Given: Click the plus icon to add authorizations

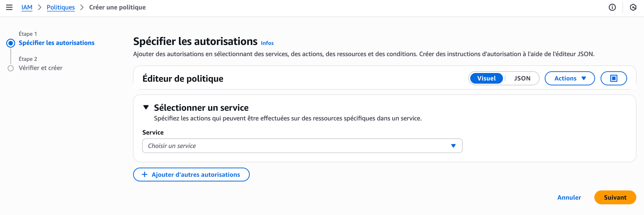Looking at the screenshot, I should coord(145,174).
